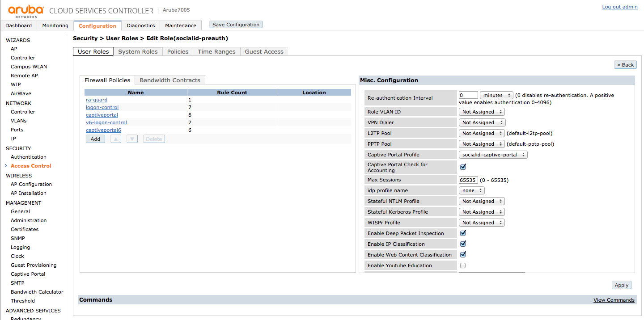This screenshot has width=644, height=320.
Task: Select the Policies tab
Action: pos(178,51)
